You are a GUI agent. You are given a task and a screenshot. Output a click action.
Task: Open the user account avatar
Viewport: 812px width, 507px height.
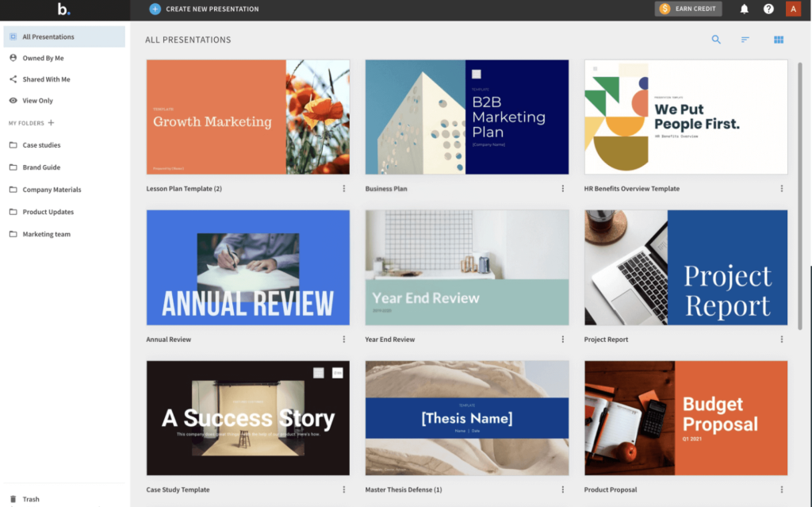tap(793, 10)
